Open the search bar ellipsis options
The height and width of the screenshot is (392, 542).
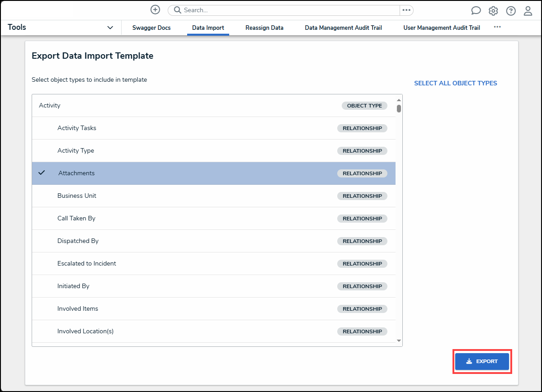click(406, 9)
